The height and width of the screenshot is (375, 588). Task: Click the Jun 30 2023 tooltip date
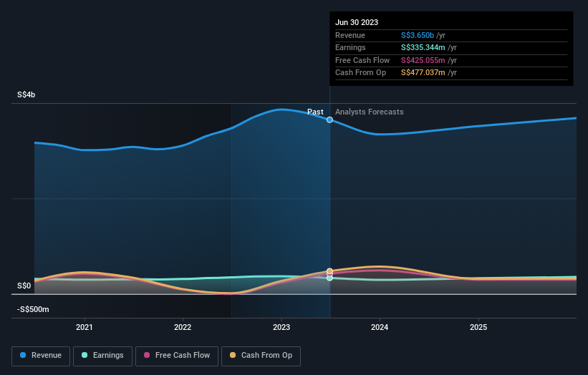[357, 22]
